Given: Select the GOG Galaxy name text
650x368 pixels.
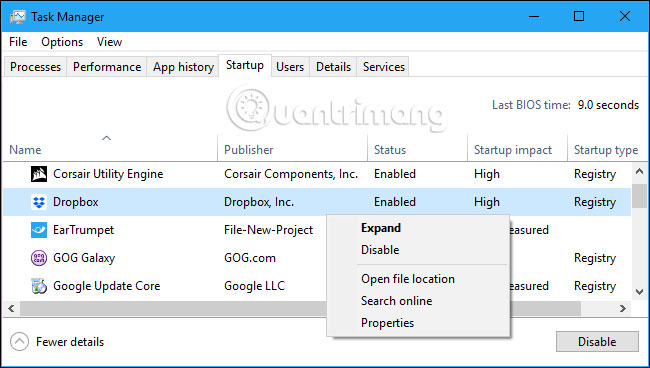Looking at the screenshot, I should click(x=84, y=258).
